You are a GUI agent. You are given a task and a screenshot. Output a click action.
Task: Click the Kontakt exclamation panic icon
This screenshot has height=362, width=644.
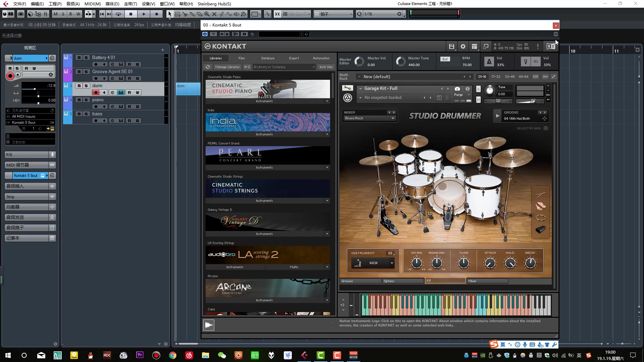[538, 47]
